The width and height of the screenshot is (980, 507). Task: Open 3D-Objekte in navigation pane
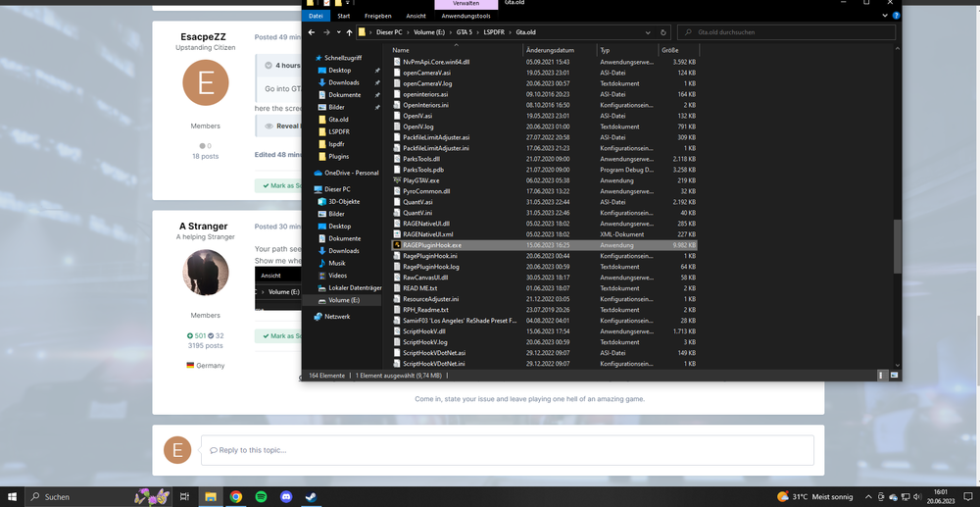(x=344, y=202)
